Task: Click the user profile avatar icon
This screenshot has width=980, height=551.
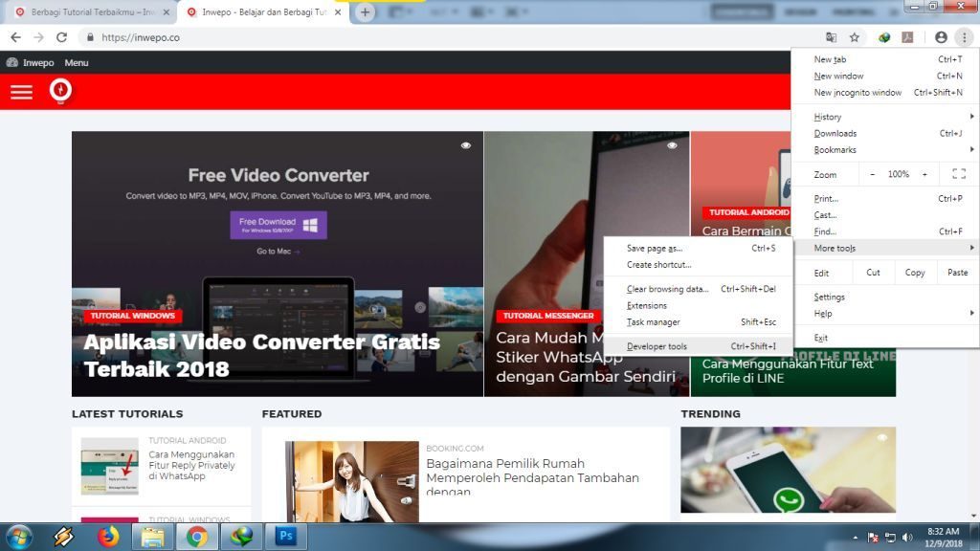Action: pos(941,37)
